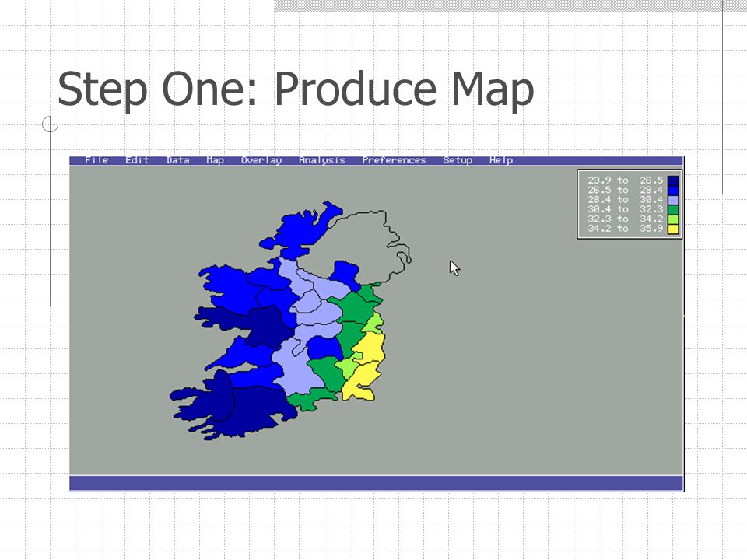Screen dimensions: 747x560
Task: Click the legend text '30.4 to 32.3'
Action: point(626,209)
